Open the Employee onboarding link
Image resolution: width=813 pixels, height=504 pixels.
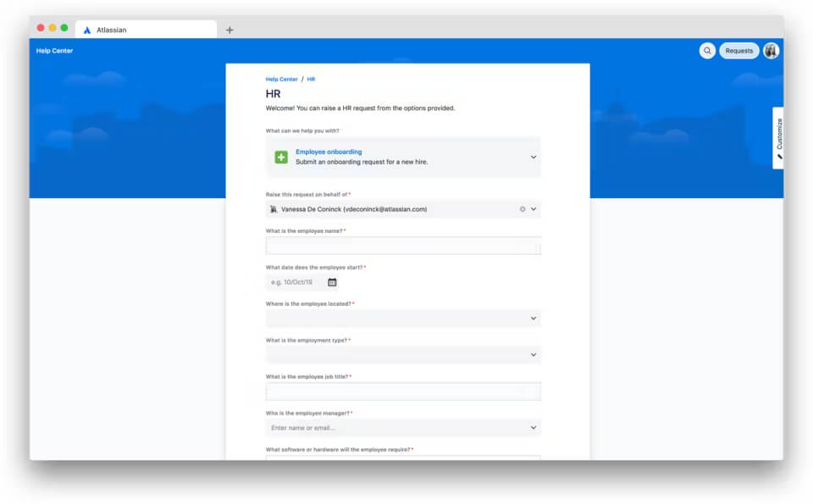329,152
